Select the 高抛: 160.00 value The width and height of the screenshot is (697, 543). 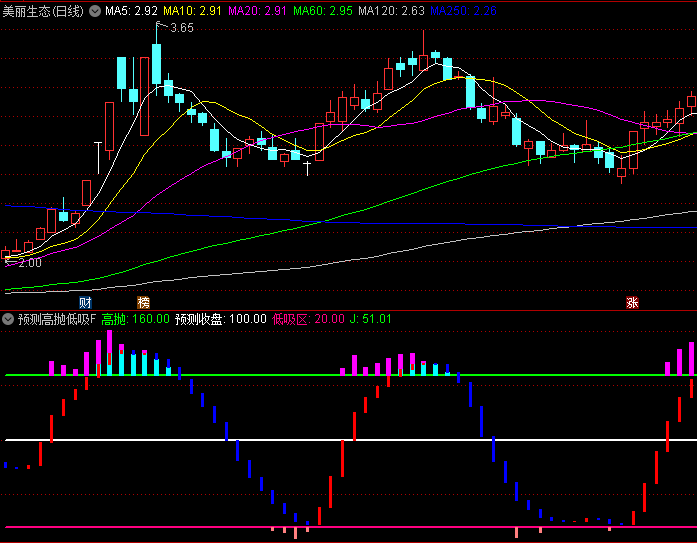136,319
